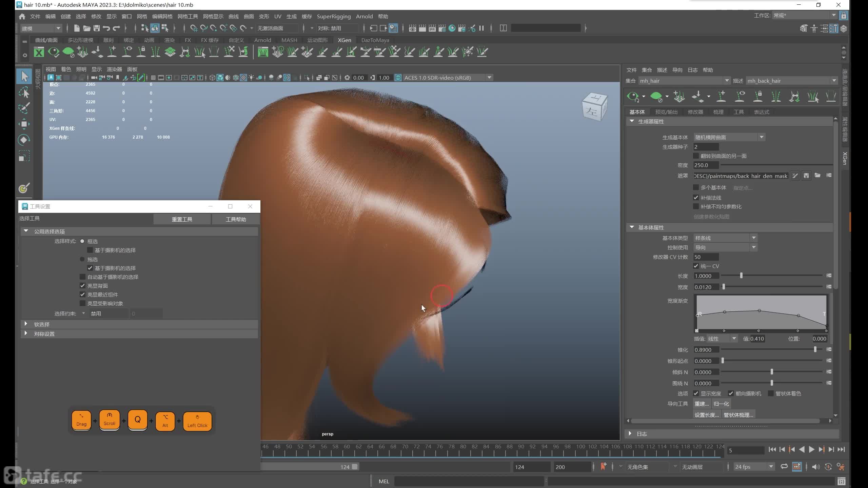Screen dimensions: 868x488
Task: Open the 生成基本体 dropdown
Action: click(729, 137)
